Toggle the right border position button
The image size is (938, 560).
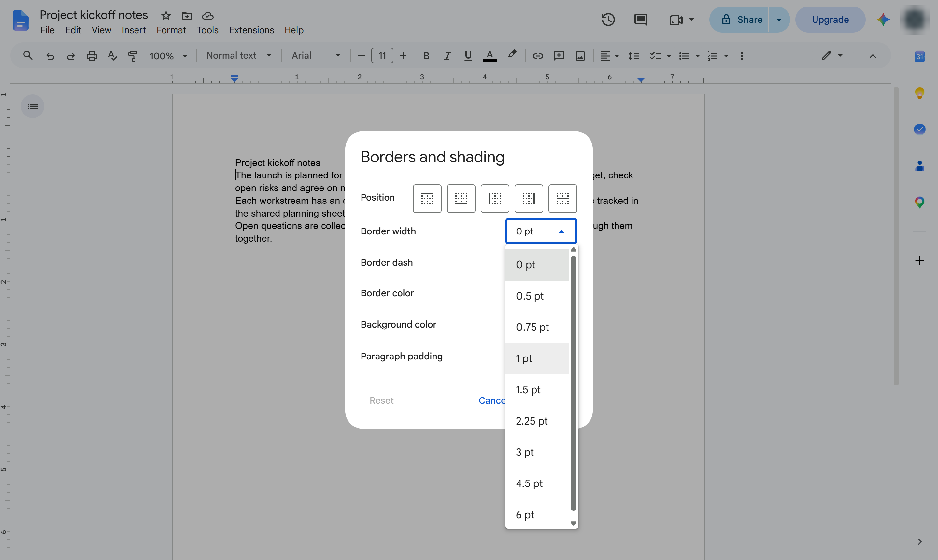[x=529, y=199]
